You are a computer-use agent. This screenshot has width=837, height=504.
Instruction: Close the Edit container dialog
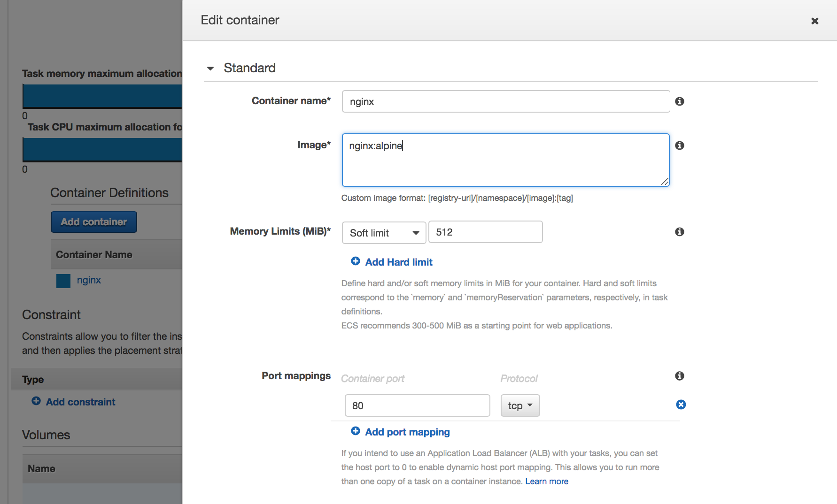pyautogui.click(x=814, y=21)
